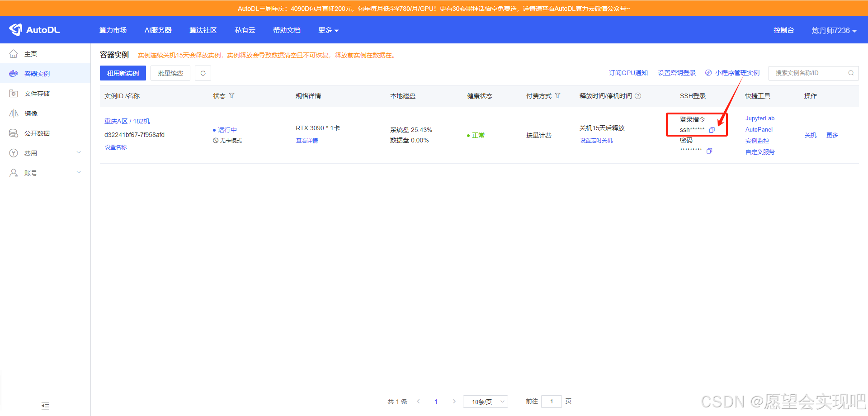Click the 公开数据 database icon in the sidebar
The width and height of the screenshot is (868, 416).
pos(14,133)
